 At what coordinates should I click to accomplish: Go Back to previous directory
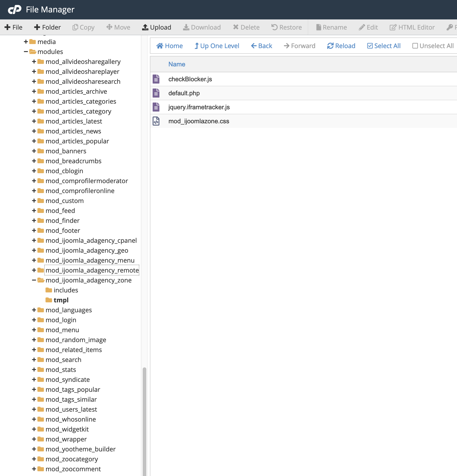261,46
